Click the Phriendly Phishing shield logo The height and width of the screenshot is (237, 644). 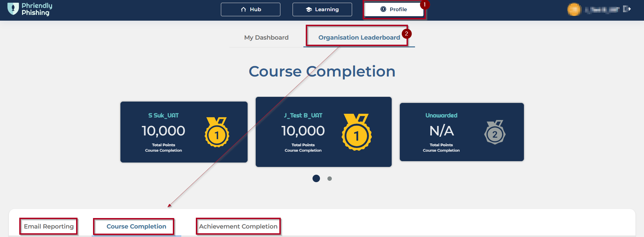click(x=13, y=9)
